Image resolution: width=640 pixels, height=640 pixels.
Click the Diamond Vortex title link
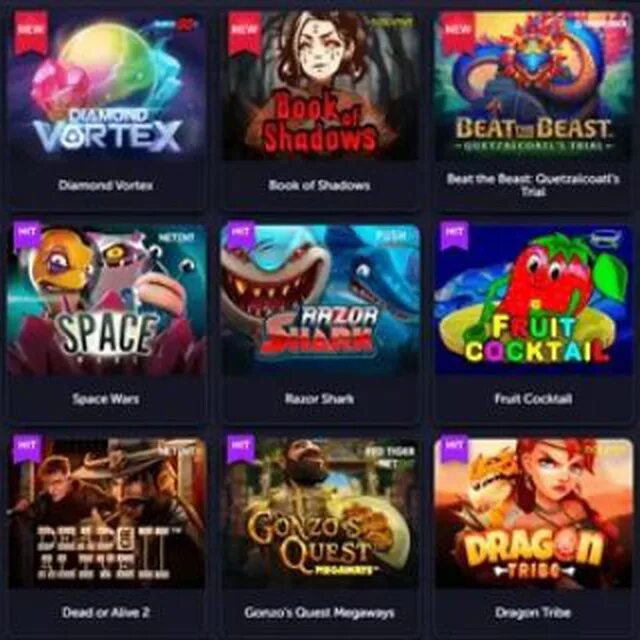(106, 185)
